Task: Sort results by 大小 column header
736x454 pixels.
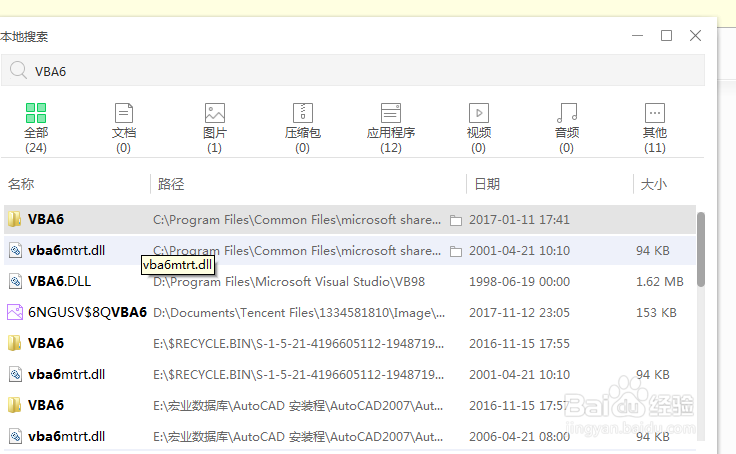Action: pyautogui.click(x=654, y=184)
